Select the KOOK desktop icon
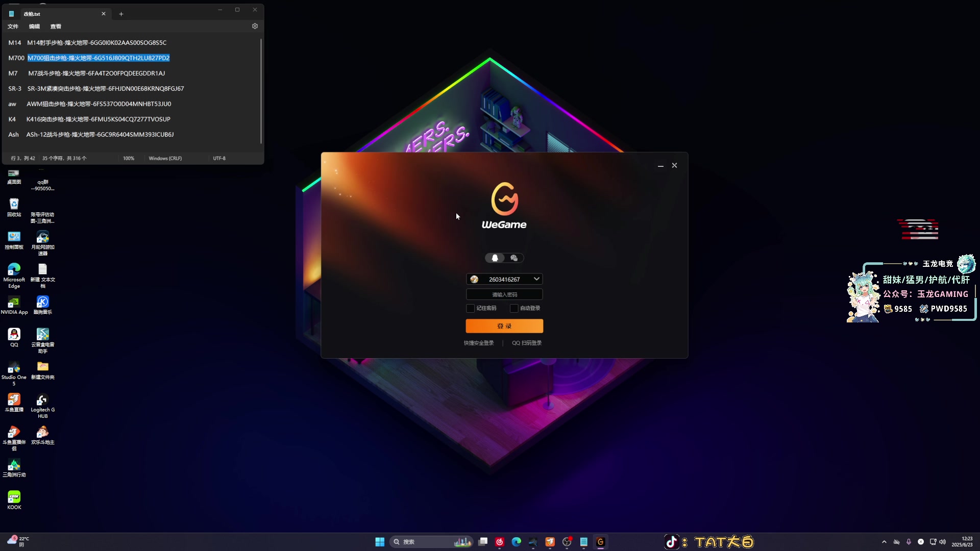 coord(14,500)
